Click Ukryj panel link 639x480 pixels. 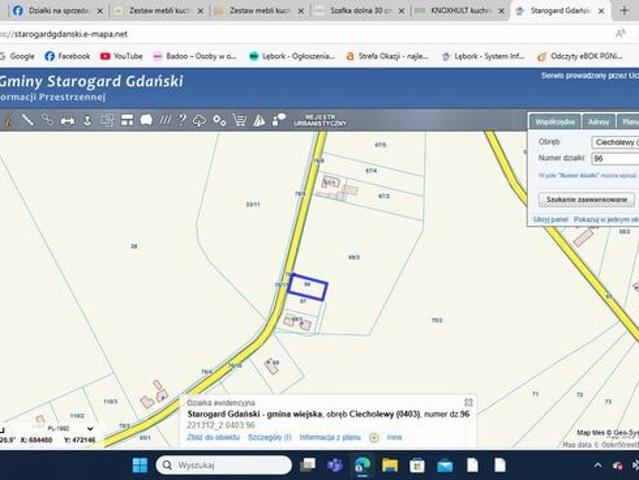pos(551,220)
